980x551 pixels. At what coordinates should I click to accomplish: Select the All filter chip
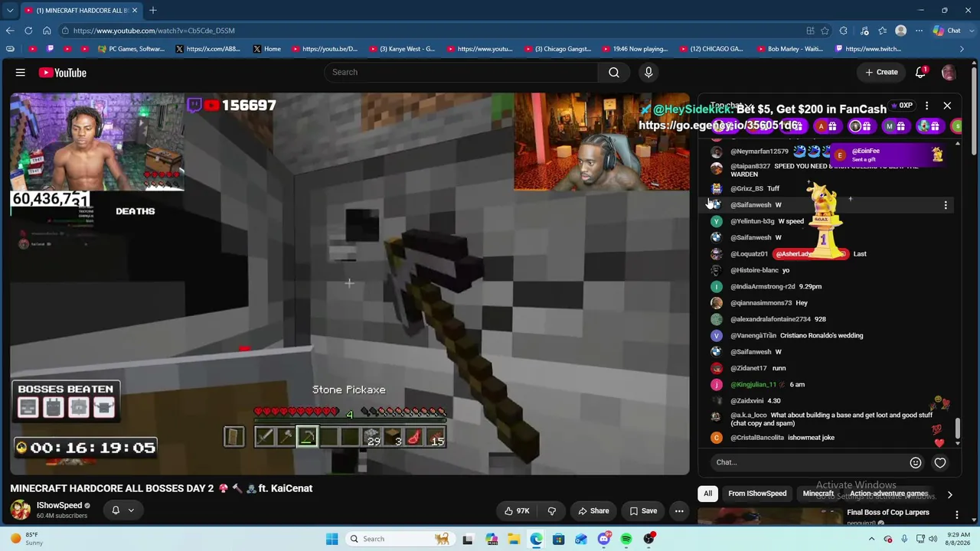(x=708, y=494)
